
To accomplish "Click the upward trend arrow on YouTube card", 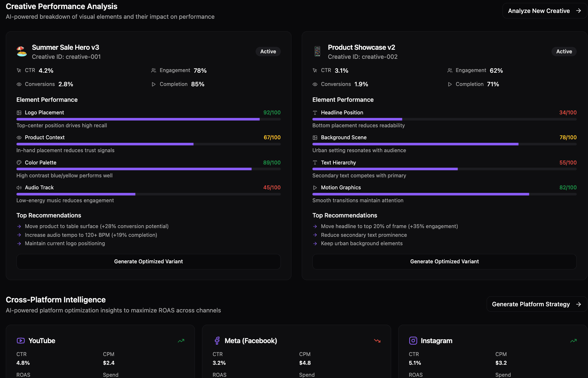I will (181, 341).
